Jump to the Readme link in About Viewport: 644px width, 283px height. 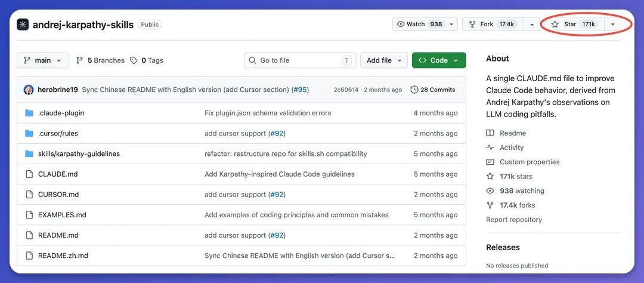coord(513,133)
